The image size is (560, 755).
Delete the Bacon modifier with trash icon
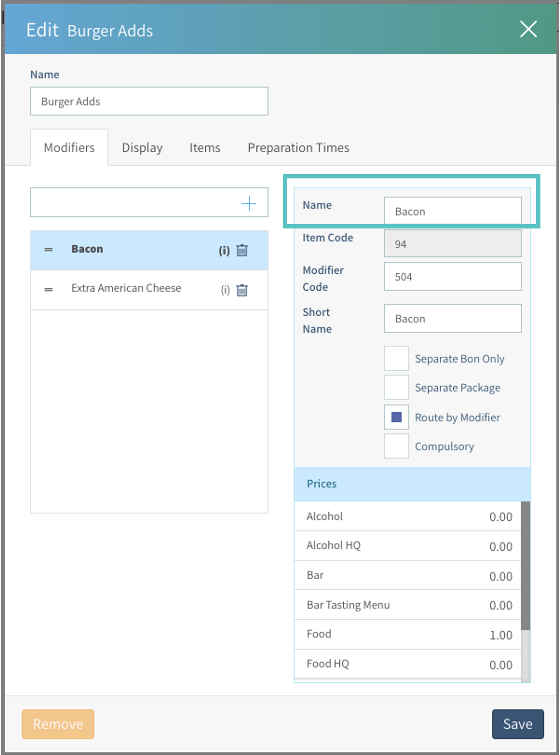[x=242, y=250]
